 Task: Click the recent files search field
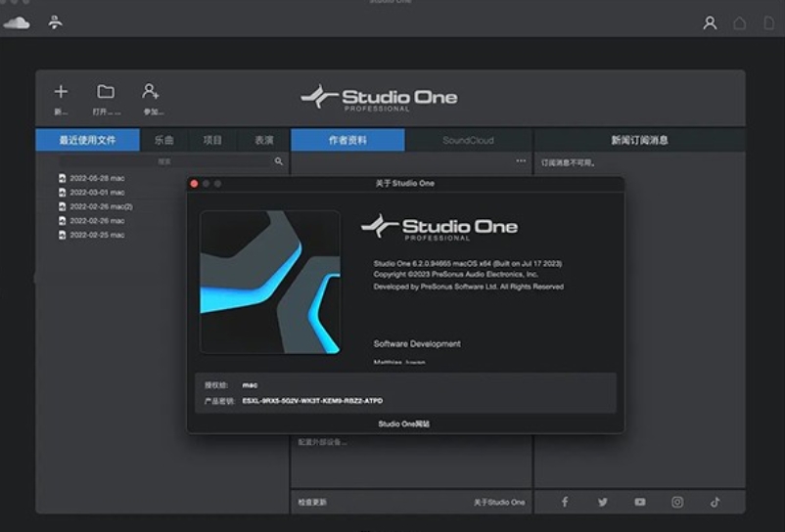coord(165,161)
